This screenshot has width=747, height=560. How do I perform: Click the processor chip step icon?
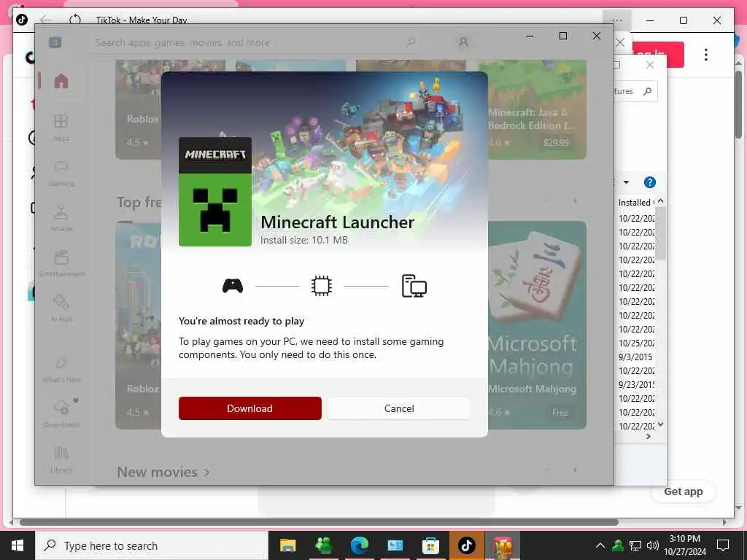[322, 286]
